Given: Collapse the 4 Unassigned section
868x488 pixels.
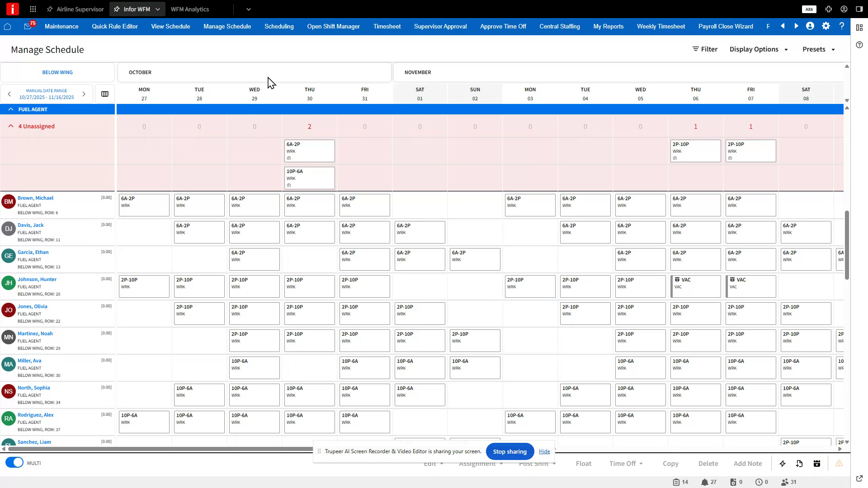Looking at the screenshot, I should (11, 126).
